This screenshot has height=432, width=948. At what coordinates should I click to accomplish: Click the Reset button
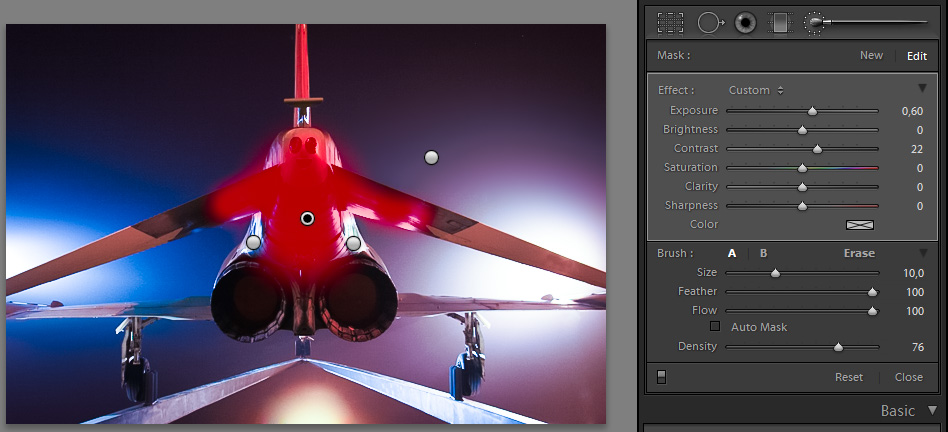pyautogui.click(x=848, y=377)
